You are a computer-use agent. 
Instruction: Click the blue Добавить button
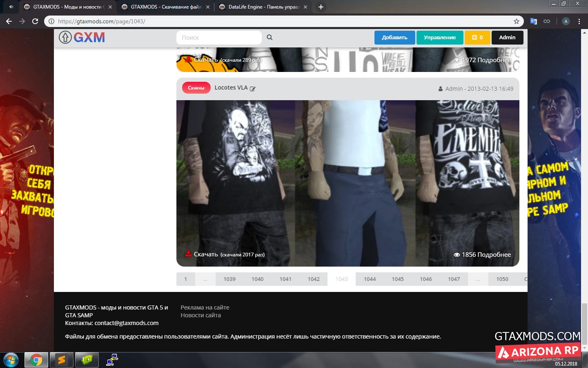(x=394, y=37)
